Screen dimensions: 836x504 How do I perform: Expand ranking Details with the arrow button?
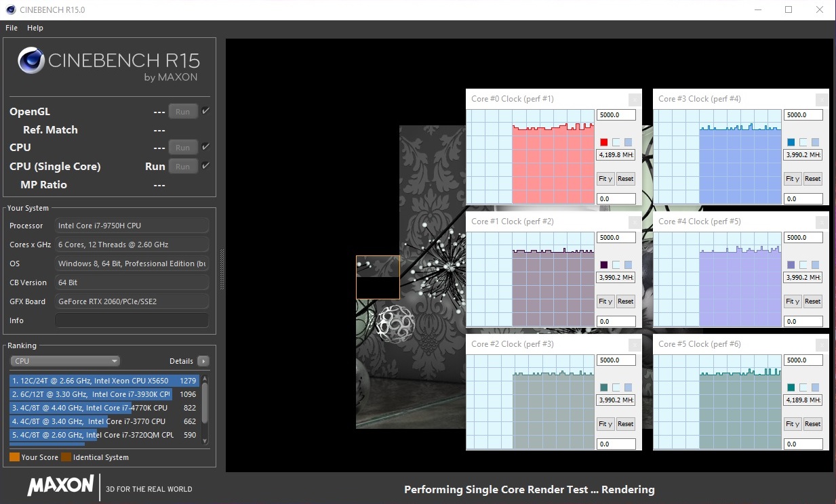click(x=203, y=361)
